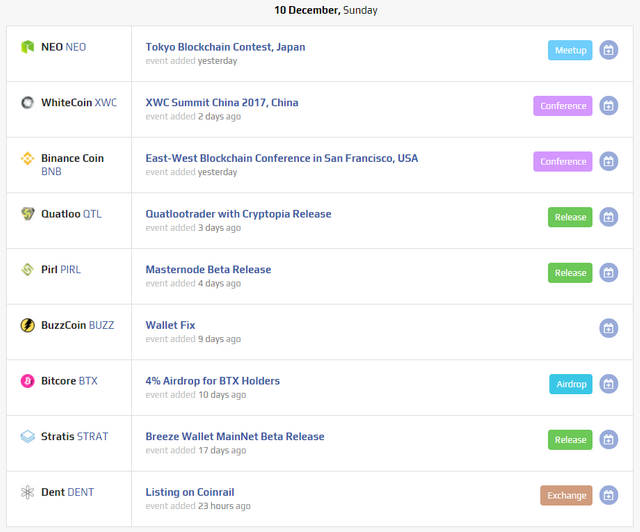
Task: Click the Bitcore pink logo icon
Action: (27, 381)
